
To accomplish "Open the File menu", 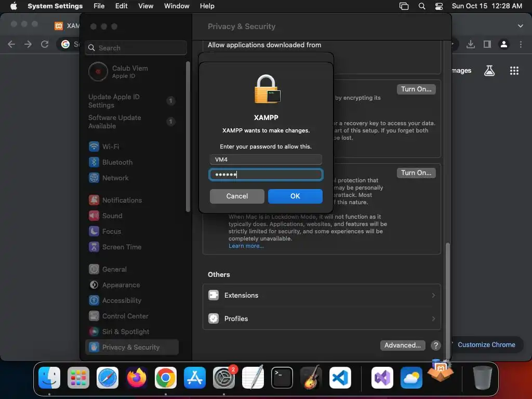I will point(99,6).
